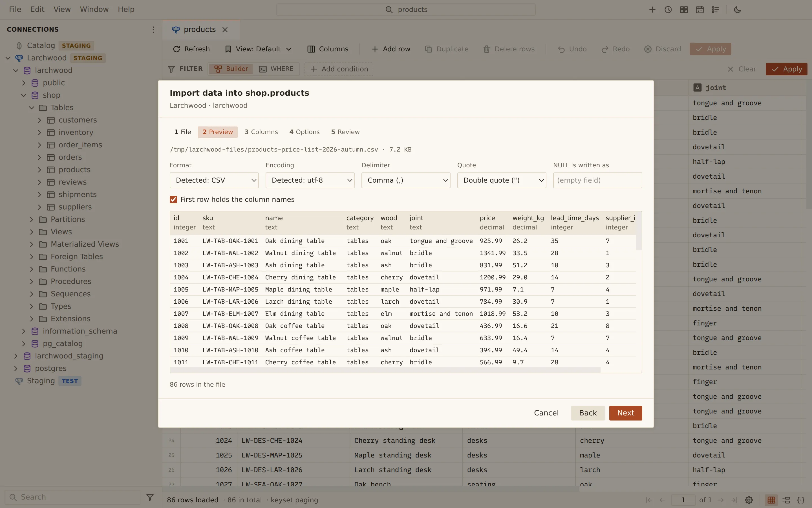Open the Window menu
Image resolution: width=812 pixels, height=508 pixels.
point(94,9)
